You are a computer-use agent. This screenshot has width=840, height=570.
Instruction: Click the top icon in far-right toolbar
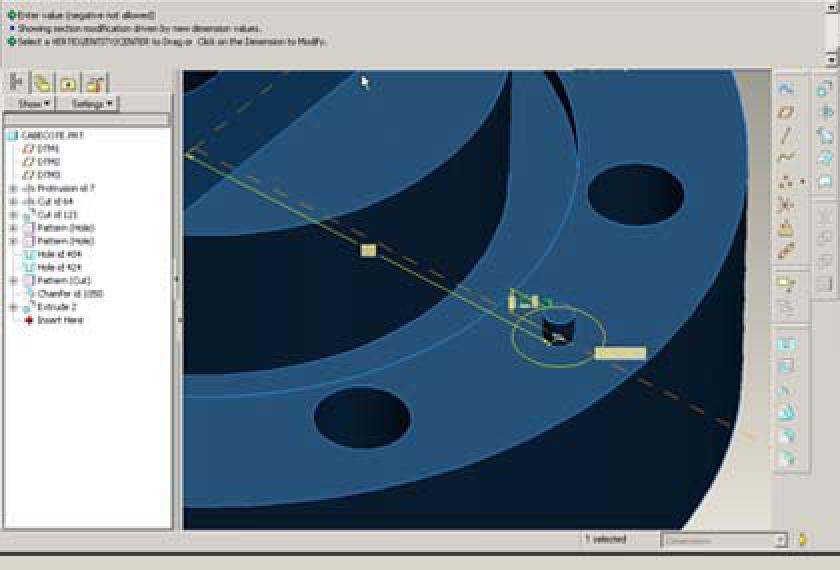[x=825, y=89]
